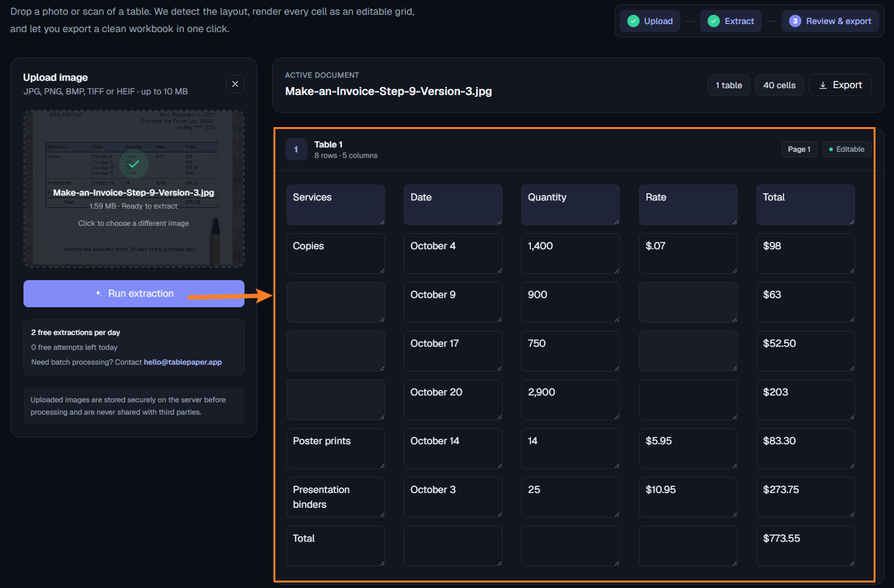Close the Upload image panel
894x588 pixels.
click(235, 84)
